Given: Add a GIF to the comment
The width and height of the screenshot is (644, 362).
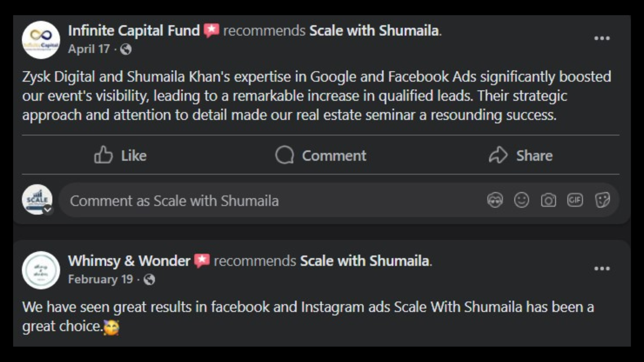Looking at the screenshot, I should click(575, 200).
